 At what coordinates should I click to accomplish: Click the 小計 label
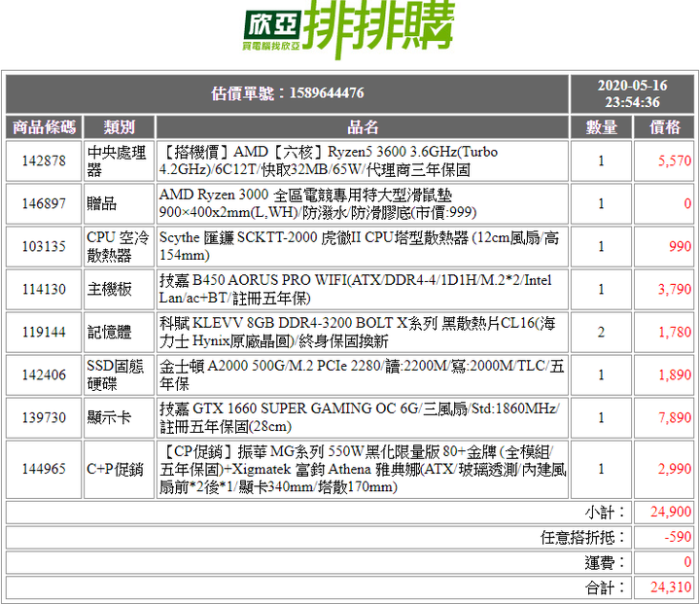pos(605,513)
